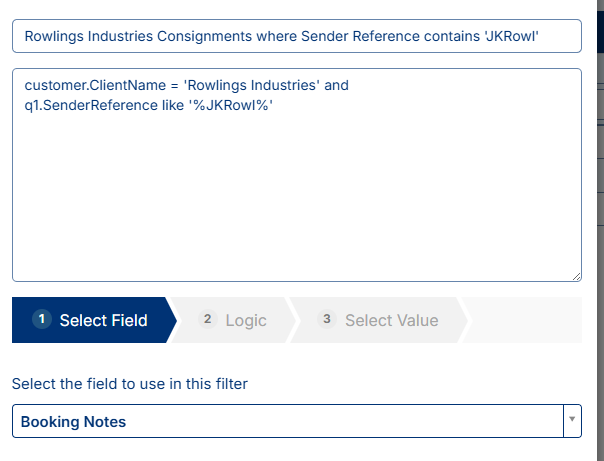Viewport: 604px width, 461px height.
Task: Click the textarea resize grip corner
Action: [576, 276]
